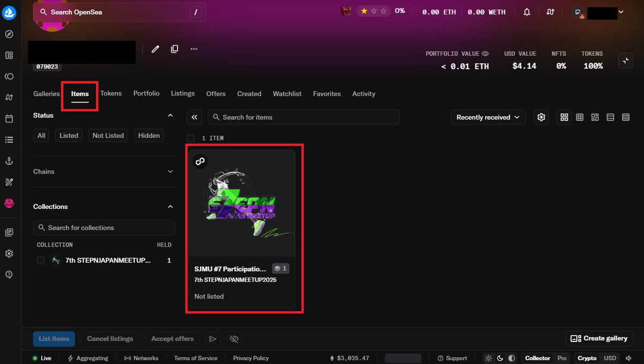
Task: Switch to mosaic view layout
Action: click(595, 117)
